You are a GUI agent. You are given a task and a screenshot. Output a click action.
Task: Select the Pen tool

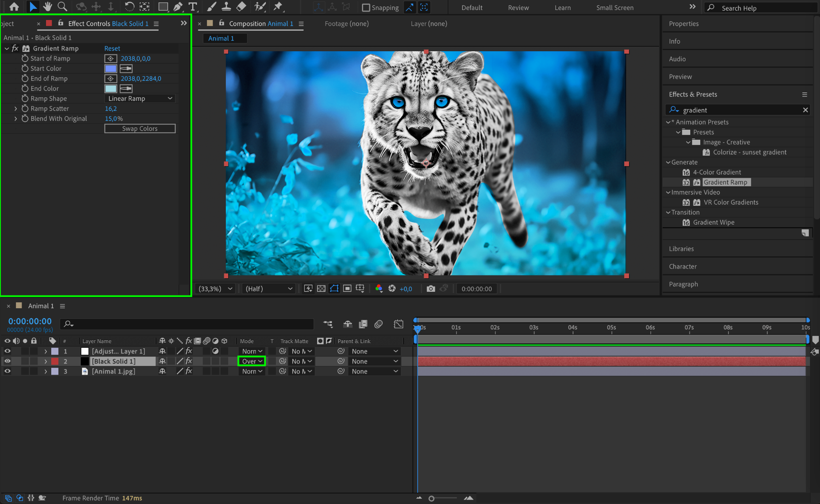pos(178,7)
